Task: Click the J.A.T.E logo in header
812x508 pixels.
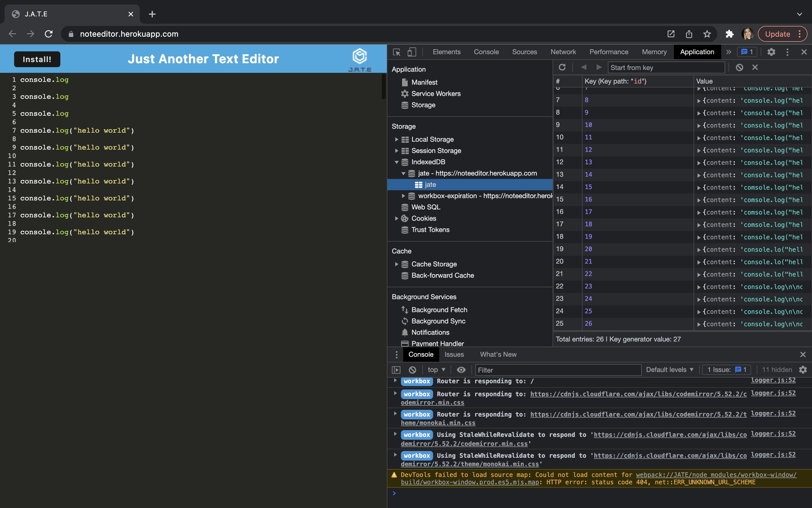Action: 360,60
